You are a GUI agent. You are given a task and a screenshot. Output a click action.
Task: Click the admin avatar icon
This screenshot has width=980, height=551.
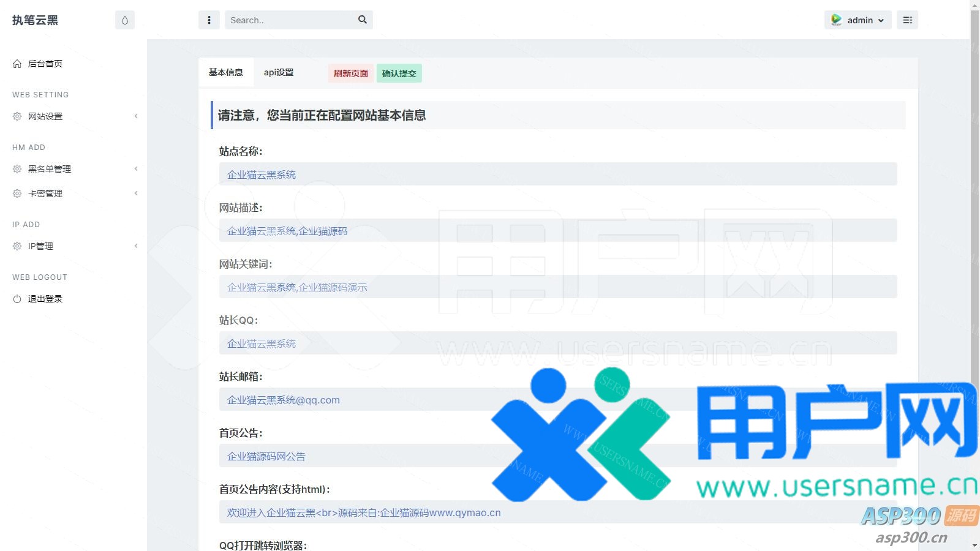click(836, 20)
